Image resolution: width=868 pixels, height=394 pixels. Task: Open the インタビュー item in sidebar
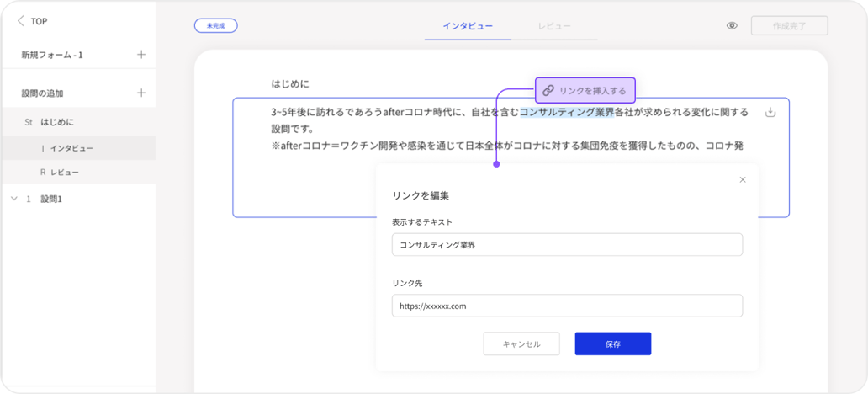pos(71,148)
